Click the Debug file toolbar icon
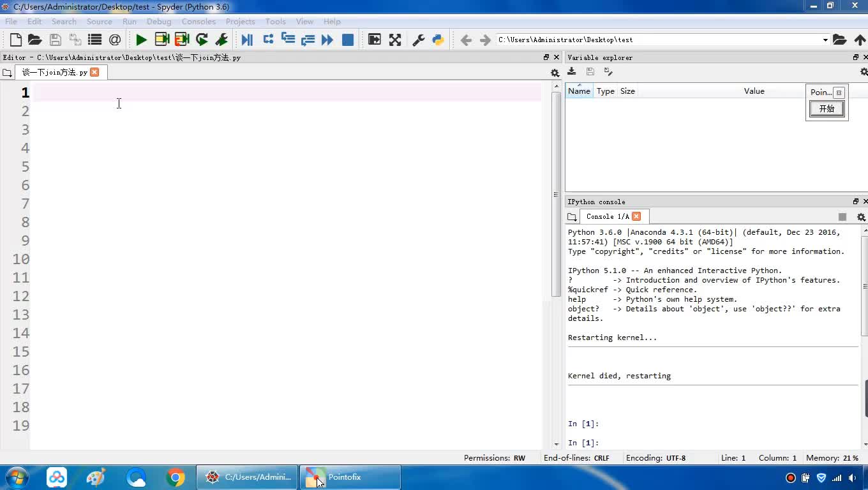Image resolution: width=868 pixels, height=490 pixels. click(x=247, y=40)
